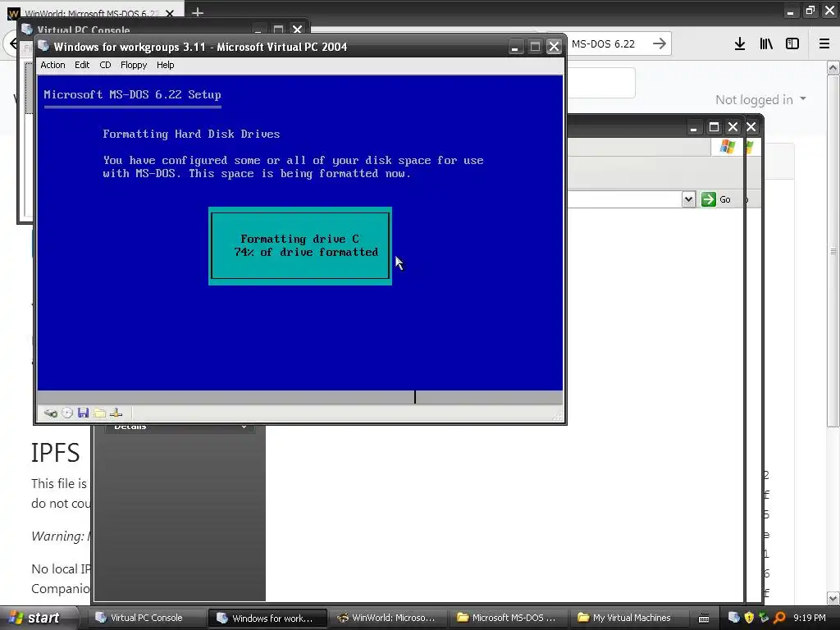The width and height of the screenshot is (840, 630).
Task: Switch to Virtual PC Console taskbar button
Action: [144, 618]
